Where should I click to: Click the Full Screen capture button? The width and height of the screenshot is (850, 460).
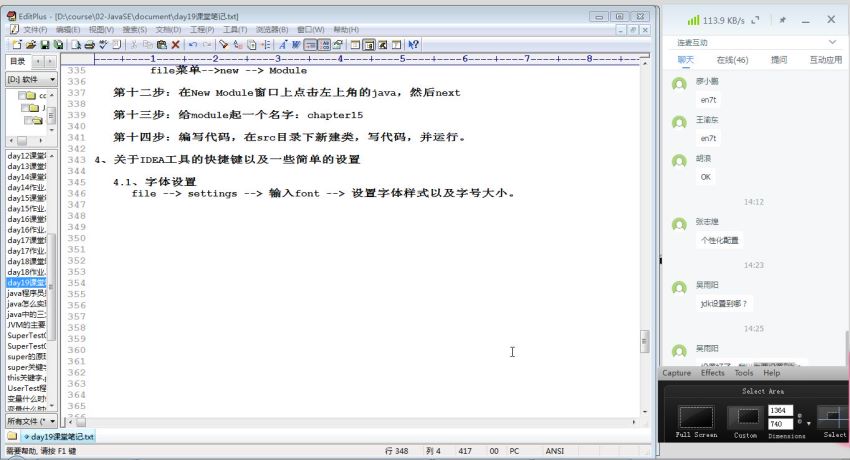[696, 422]
